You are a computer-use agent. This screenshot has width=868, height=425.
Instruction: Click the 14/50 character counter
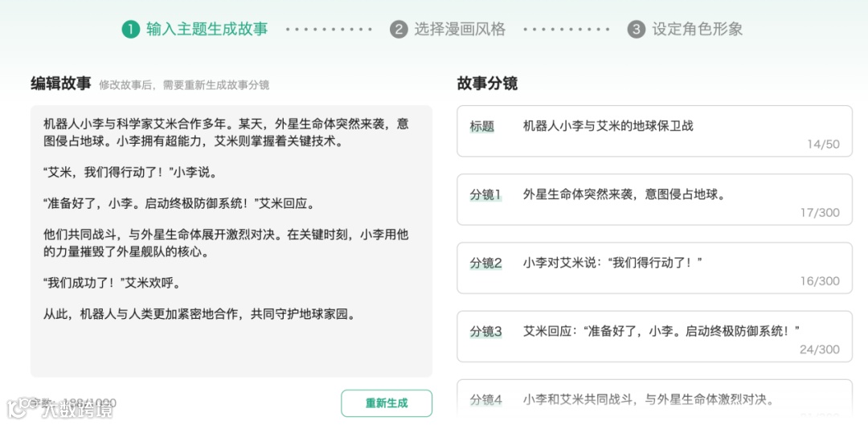click(x=823, y=145)
